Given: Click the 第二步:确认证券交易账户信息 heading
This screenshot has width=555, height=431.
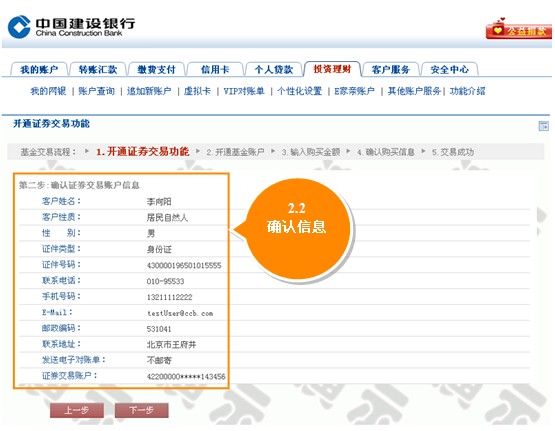Looking at the screenshot, I should coord(79,185).
